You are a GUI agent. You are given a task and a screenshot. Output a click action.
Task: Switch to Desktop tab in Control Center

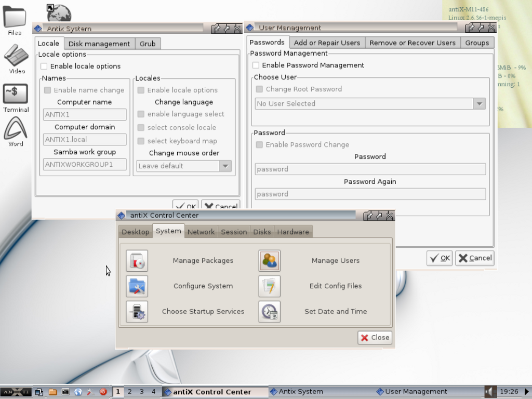point(136,232)
